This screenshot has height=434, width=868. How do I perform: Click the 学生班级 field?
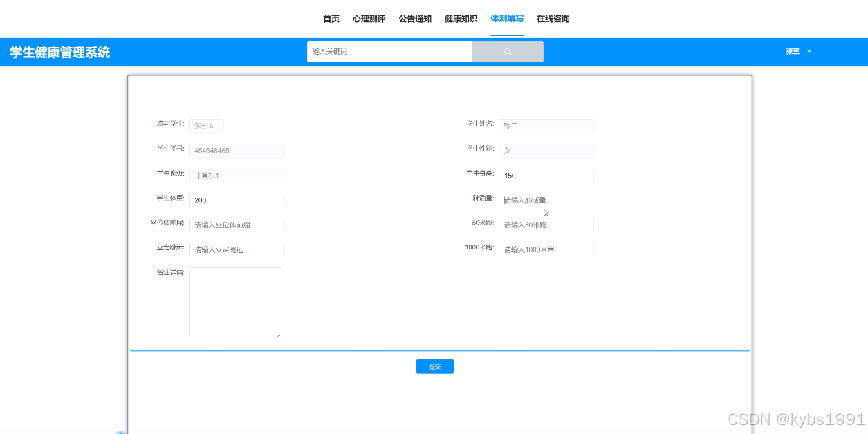(237, 176)
